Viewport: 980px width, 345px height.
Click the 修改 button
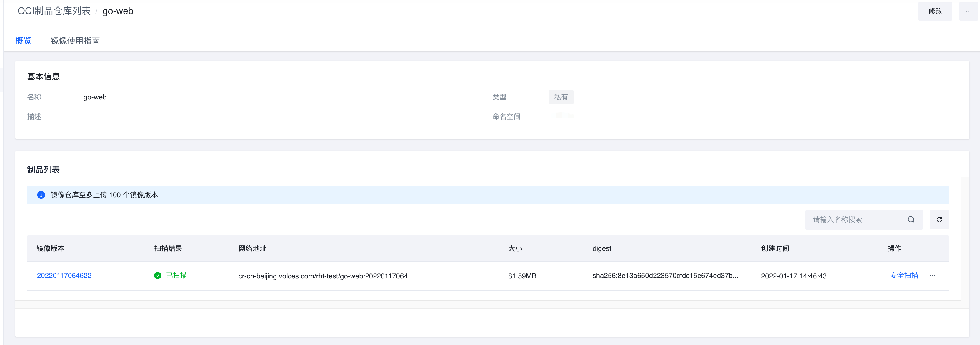[x=935, y=11]
